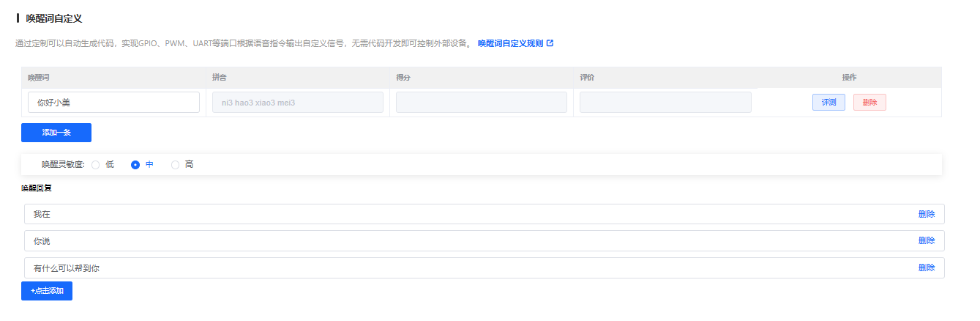Select the 中 wake sensitivity radio button
The height and width of the screenshot is (321, 980).
point(135,165)
